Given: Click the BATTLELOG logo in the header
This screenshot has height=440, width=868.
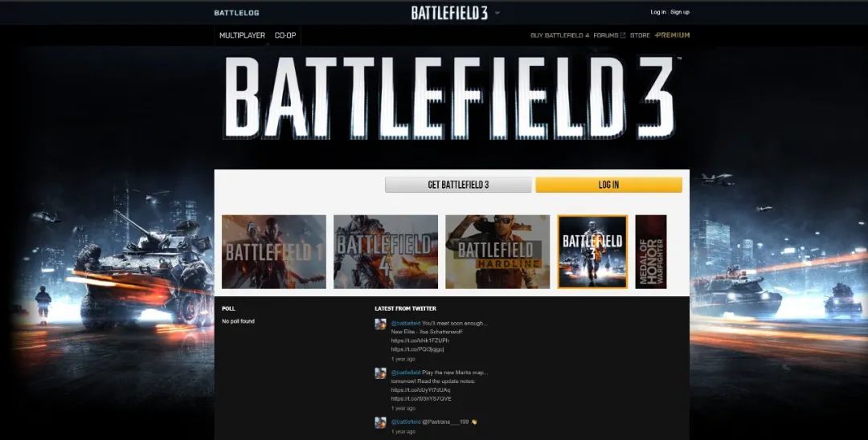Looking at the screenshot, I should (x=236, y=13).
